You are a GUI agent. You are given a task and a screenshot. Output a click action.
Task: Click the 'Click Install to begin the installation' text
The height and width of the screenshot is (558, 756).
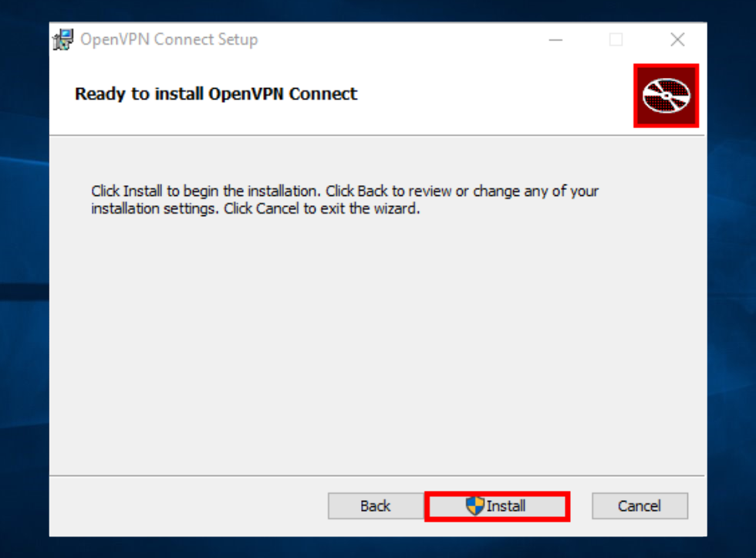[x=345, y=200]
